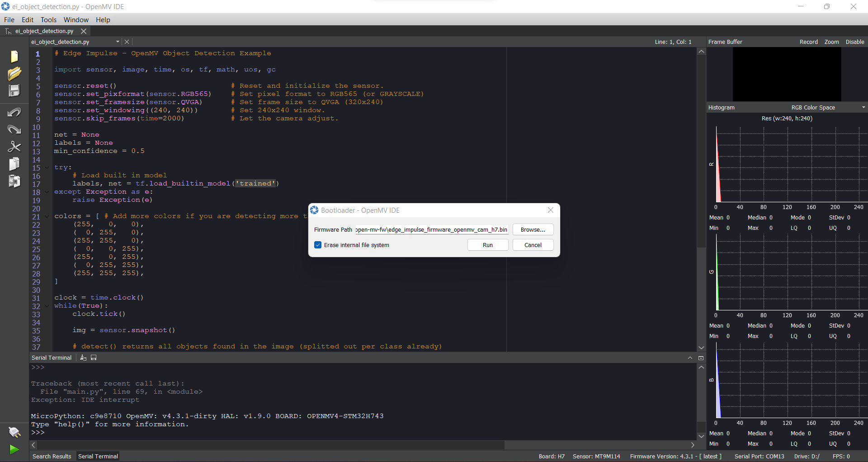Click the New File icon in sidebar
Screen dimensions: 868x462
[x=14, y=57]
